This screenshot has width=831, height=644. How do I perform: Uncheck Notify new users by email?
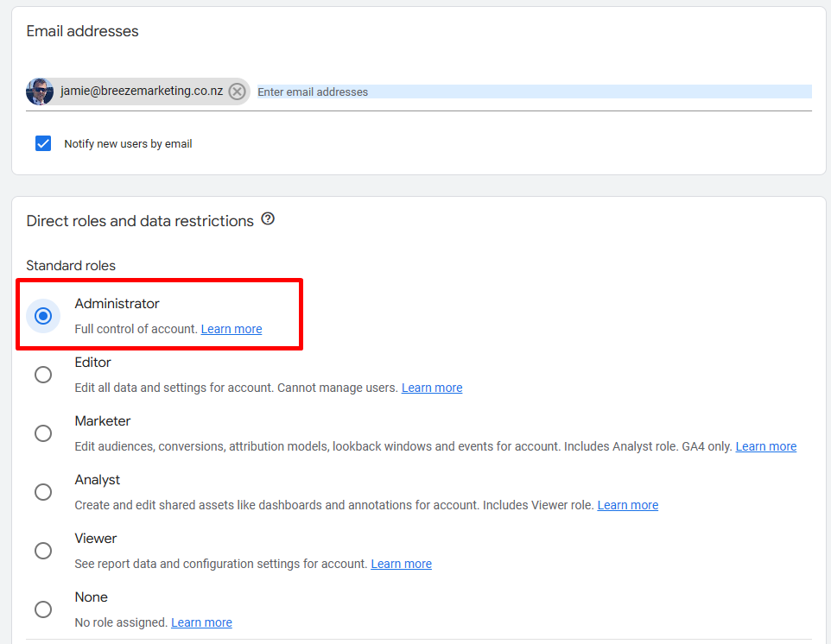coord(43,143)
